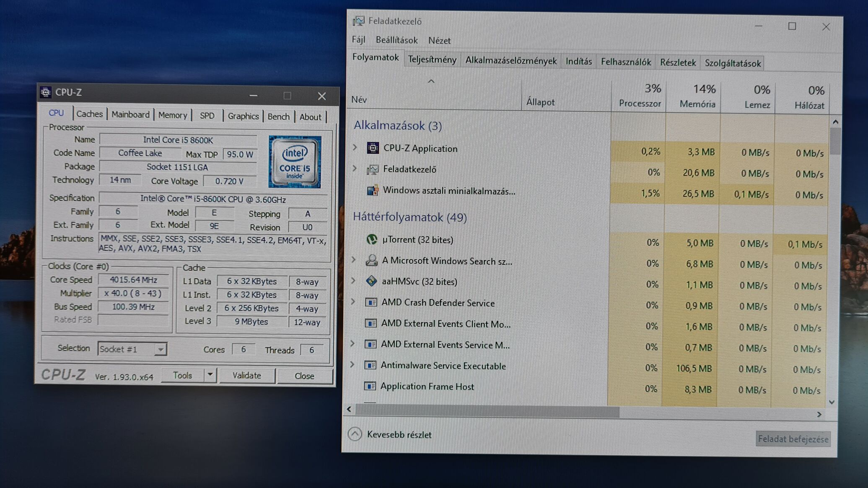The width and height of the screenshot is (868, 488).
Task: Click the Háttérfolyamatok (49) group header
Action: pyautogui.click(x=409, y=217)
